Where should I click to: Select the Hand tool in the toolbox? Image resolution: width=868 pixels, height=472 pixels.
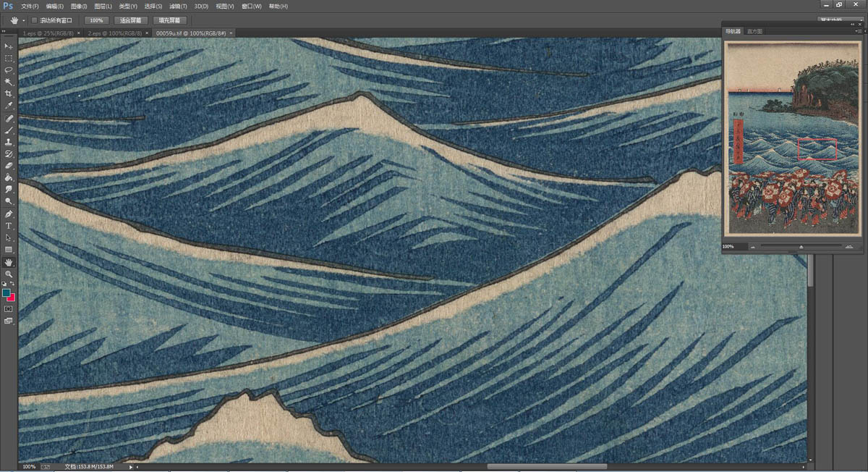[9, 262]
